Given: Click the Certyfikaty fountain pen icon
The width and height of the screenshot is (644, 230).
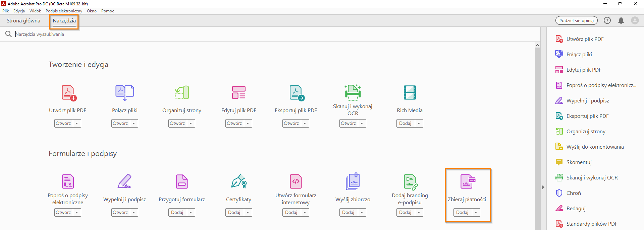Looking at the screenshot, I should click(239, 181).
